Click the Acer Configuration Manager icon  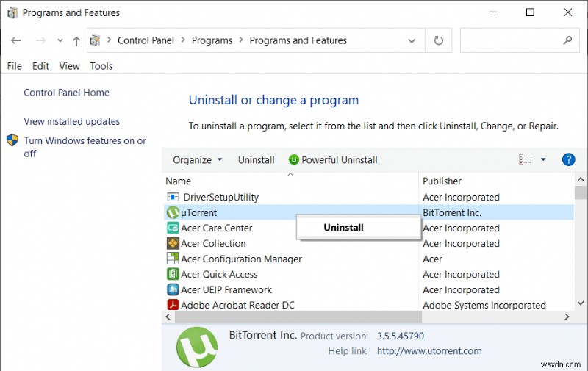pyautogui.click(x=173, y=259)
